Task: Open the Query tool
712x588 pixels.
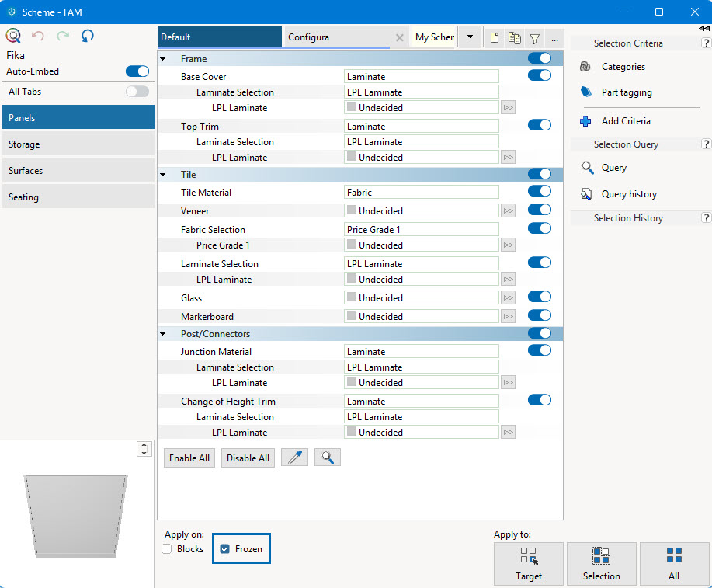Action: (613, 168)
